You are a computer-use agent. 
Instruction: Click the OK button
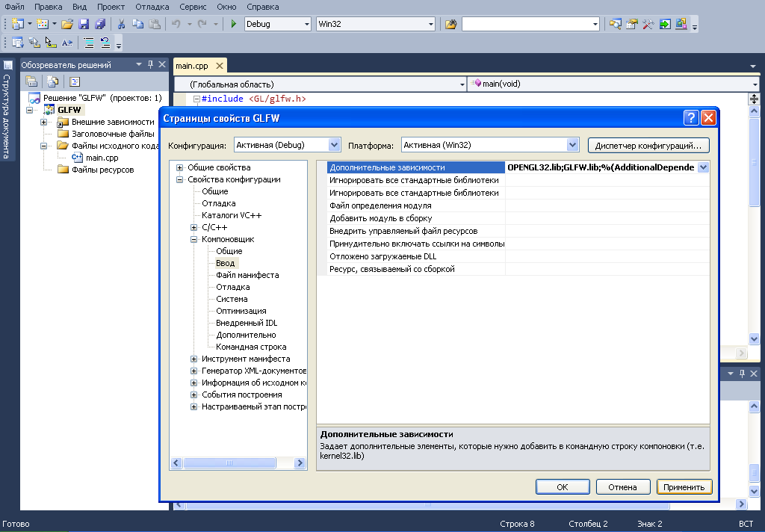click(563, 487)
